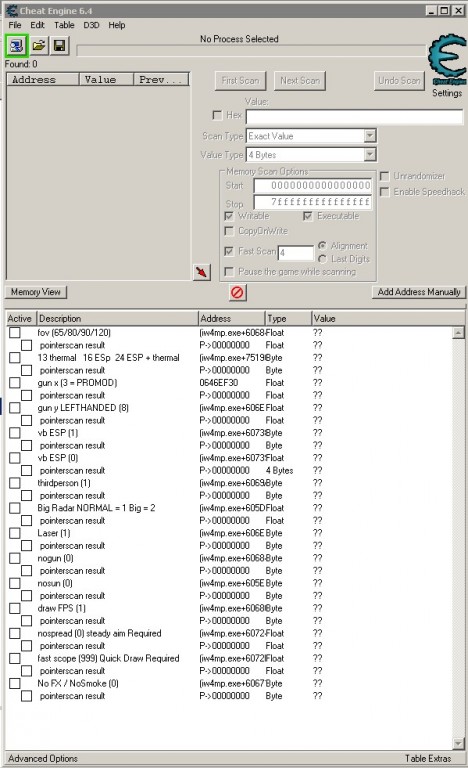This screenshot has height=768, width=468.
Task: Select the 13 thermal 16 ESp row
Action: click(x=230, y=358)
